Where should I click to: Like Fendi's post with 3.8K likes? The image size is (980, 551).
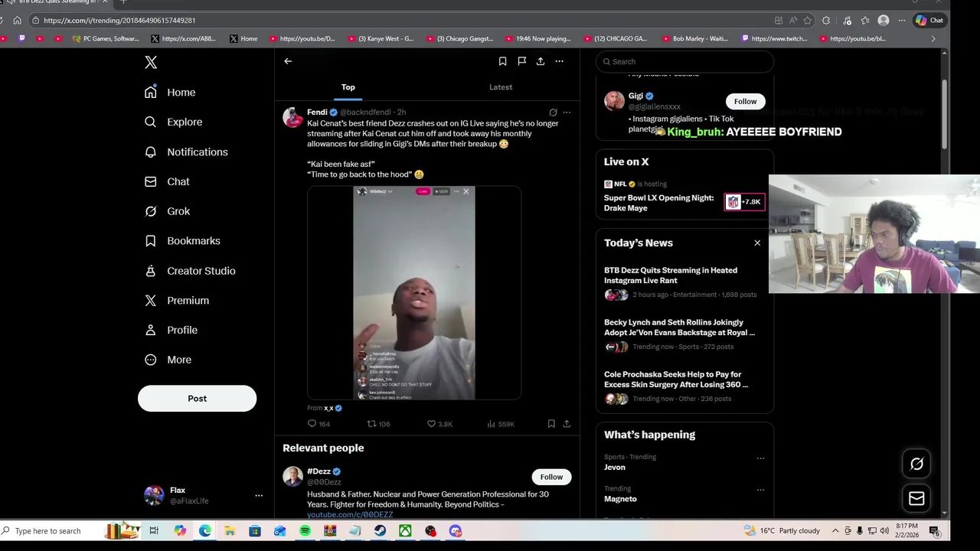pos(439,424)
